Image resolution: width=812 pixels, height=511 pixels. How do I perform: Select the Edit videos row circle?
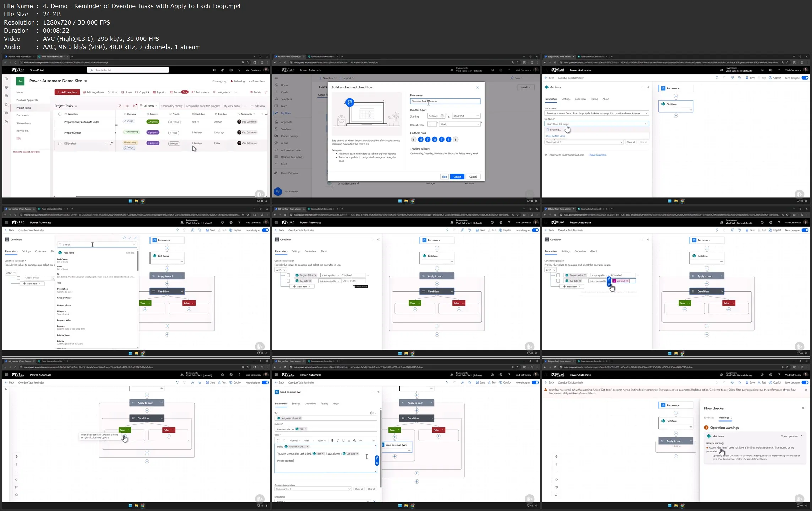click(60, 143)
